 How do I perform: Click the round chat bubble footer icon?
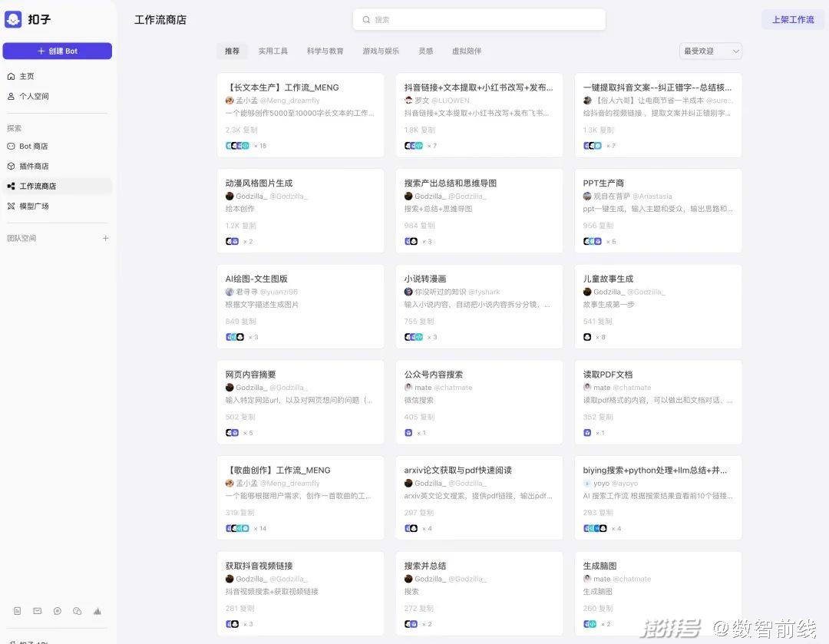coord(58,611)
